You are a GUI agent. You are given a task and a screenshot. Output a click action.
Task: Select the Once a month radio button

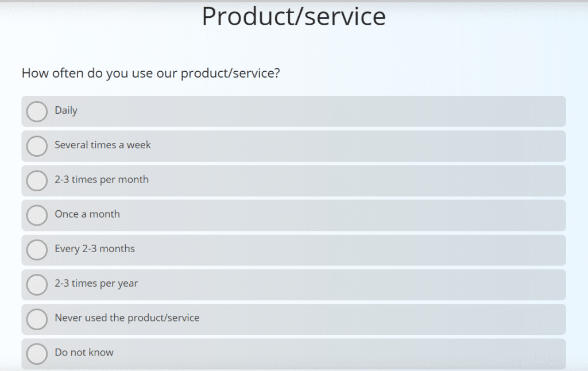click(x=37, y=215)
